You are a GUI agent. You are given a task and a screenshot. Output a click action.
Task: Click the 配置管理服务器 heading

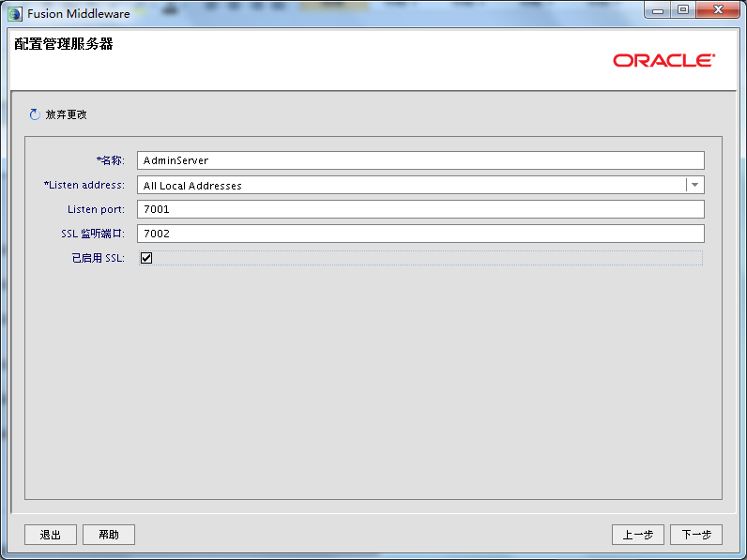64,44
